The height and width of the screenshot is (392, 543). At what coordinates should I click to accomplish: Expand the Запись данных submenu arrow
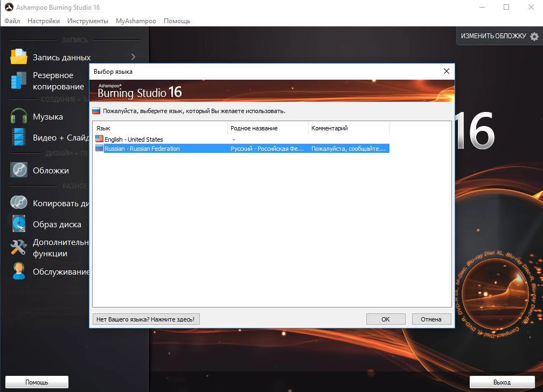tap(134, 57)
